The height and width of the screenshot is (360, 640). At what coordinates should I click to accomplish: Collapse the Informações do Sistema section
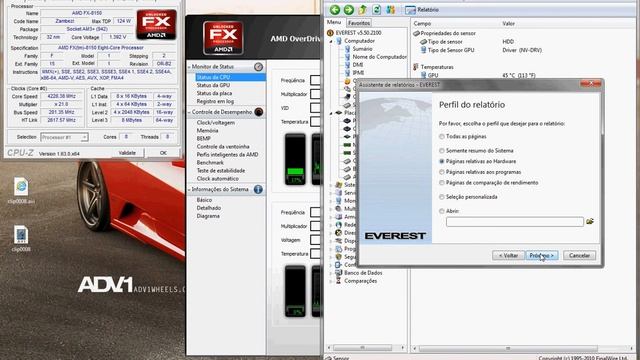[x=189, y=189]
